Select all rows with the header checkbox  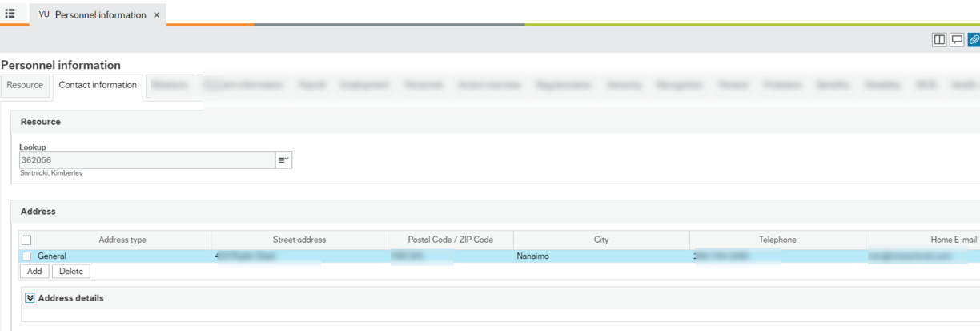[26, 240]
